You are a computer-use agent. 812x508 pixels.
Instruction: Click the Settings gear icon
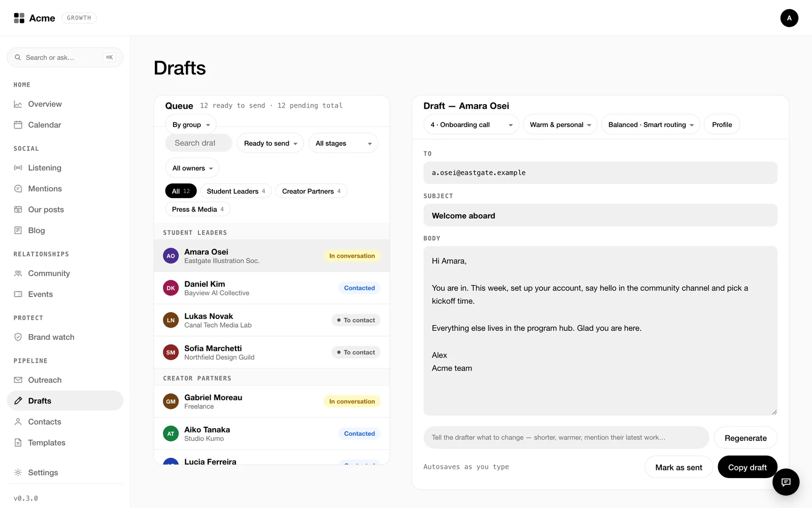click(x=18, y=472)
